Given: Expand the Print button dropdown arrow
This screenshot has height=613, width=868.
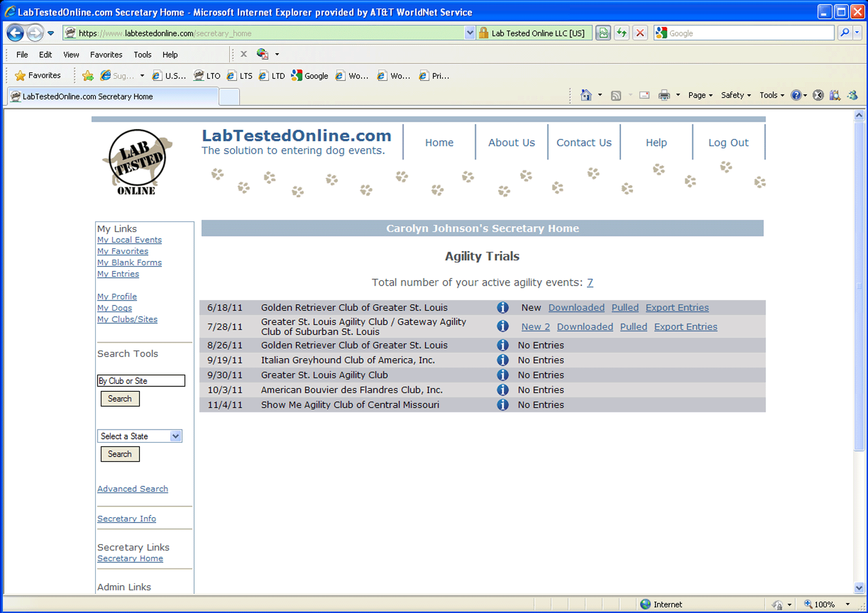Looking at the screenshot, I should click(x=678, y=95).
